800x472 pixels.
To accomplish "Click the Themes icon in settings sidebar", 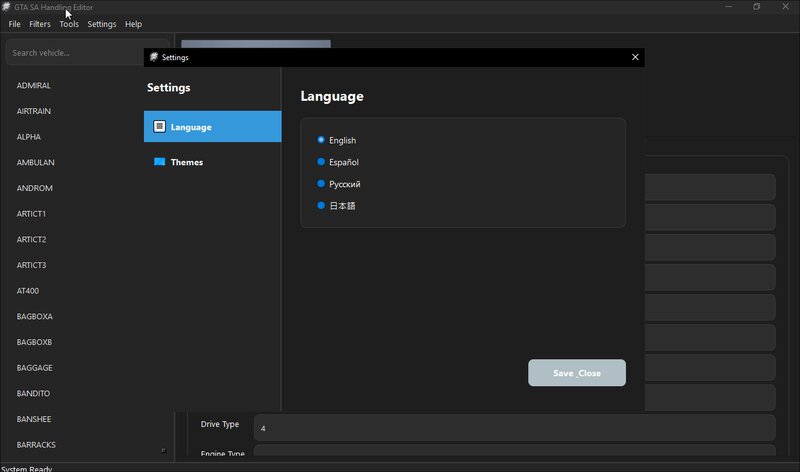I will [x=159, y=162].
